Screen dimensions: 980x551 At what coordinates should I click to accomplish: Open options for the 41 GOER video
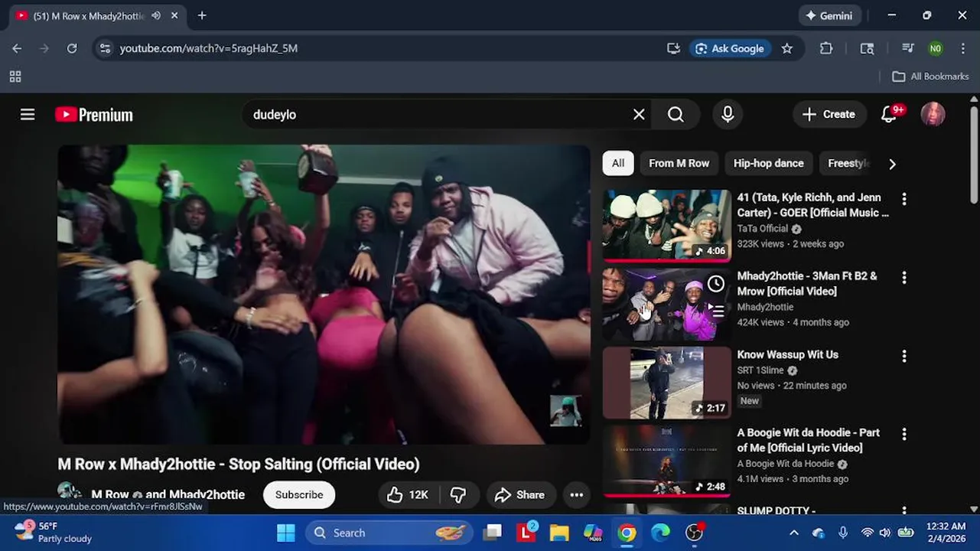coord(904,199)
